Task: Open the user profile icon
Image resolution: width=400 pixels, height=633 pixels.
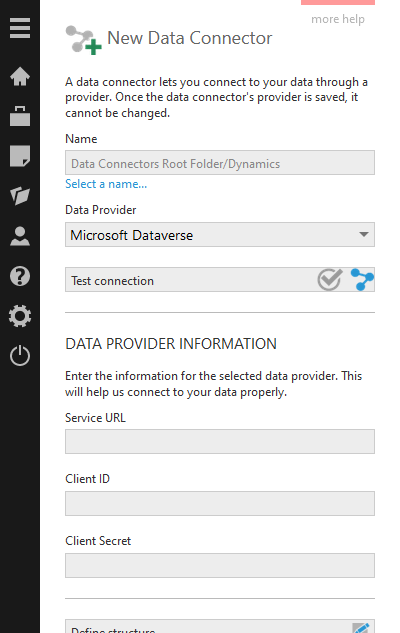Action: (20, 236)
